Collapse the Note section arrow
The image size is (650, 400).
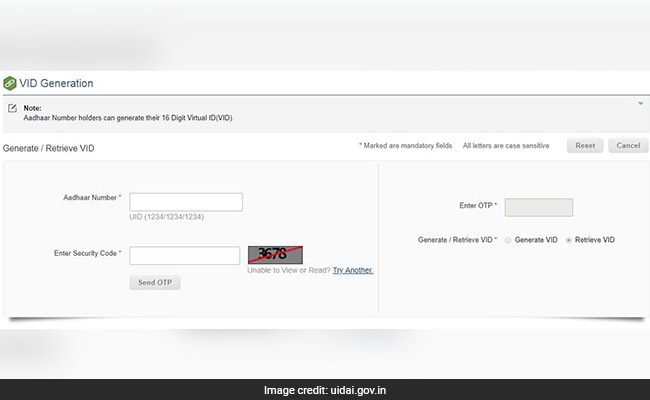[640, 103]
